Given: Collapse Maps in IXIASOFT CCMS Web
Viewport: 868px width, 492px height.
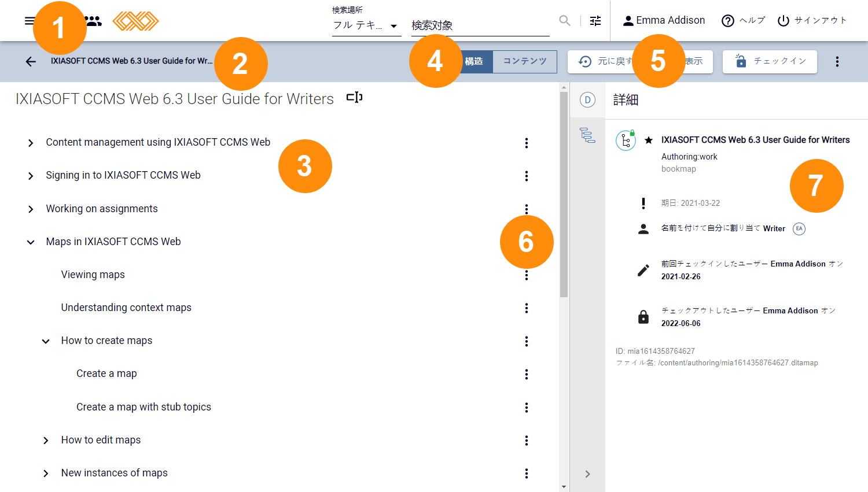Looking at the screenshot, I should (31, 242).
